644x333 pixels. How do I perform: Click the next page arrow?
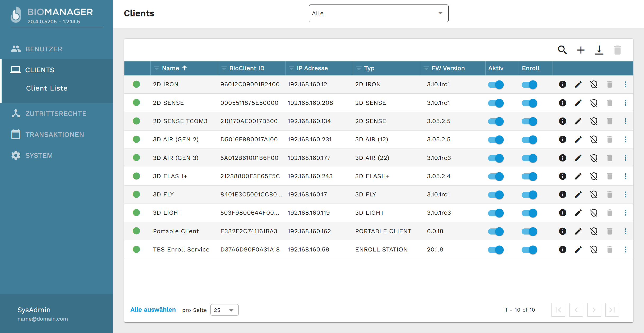click(x=594, y=310)
